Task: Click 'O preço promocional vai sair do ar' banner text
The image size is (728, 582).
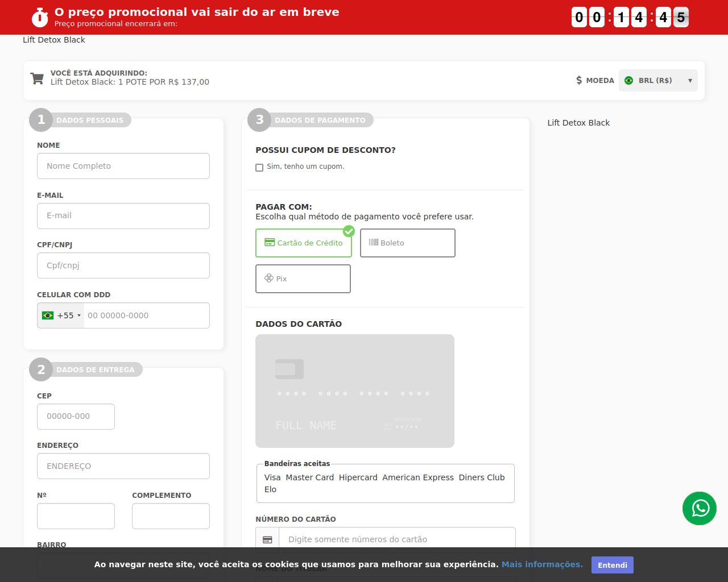Action: click(197, 12)
